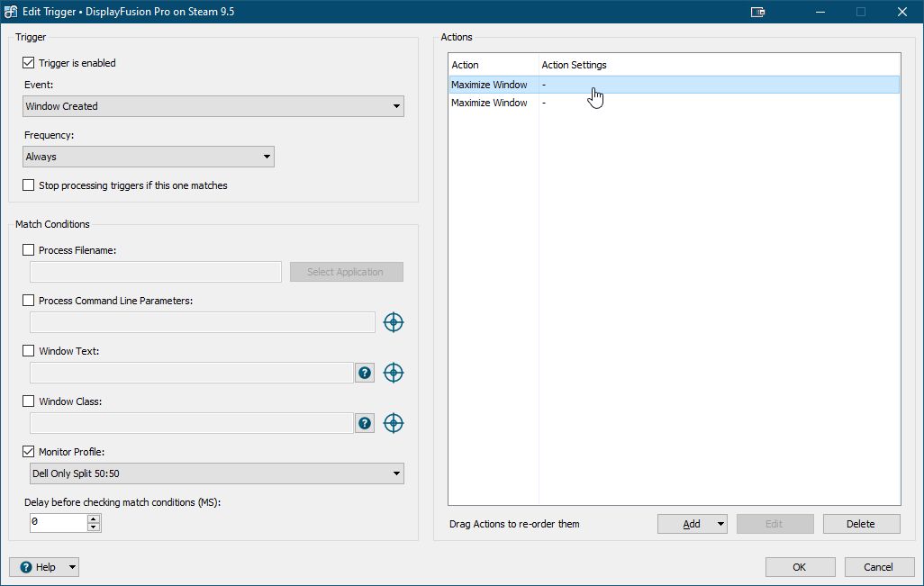Image resolution: width=924 pixels, height=586 pixels.
Task: Click the move-window-to-monitor title bar icon
Action: 757,12
